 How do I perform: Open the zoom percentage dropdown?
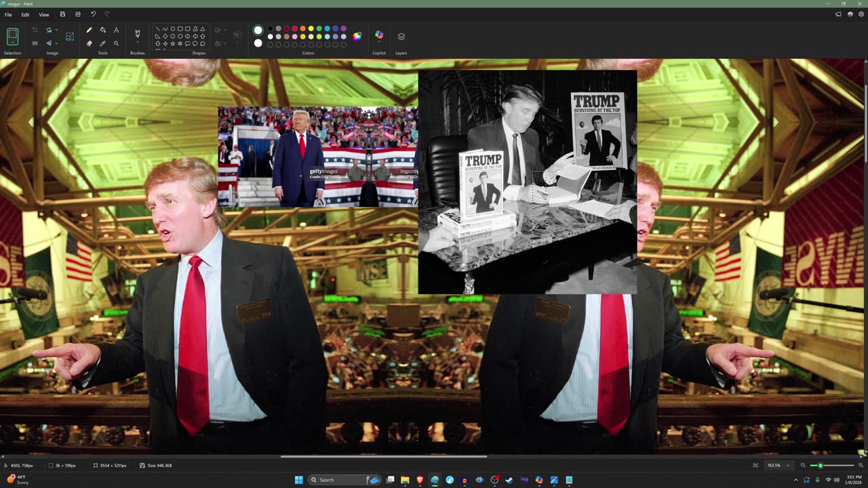787,466
